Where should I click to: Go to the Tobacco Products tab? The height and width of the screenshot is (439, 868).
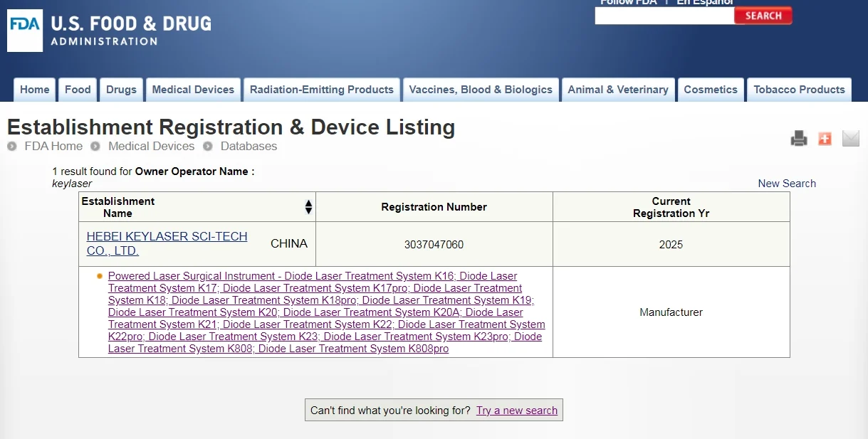(x=799, y=90)
